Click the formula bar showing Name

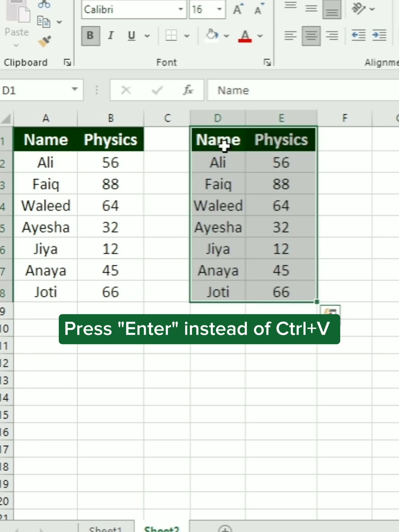point(303,90)
